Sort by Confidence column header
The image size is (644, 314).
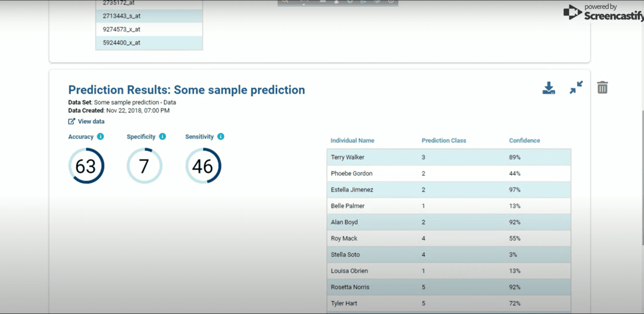point(525,140)
